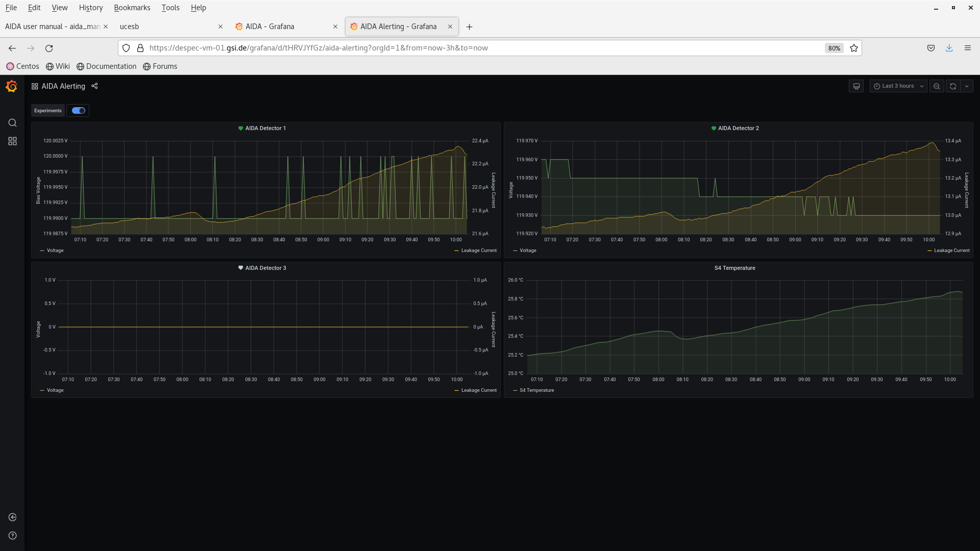The width and height of the screenshot is (980, 551).
Task: Click the tracking protection shield icon
Action: point(126,48)
